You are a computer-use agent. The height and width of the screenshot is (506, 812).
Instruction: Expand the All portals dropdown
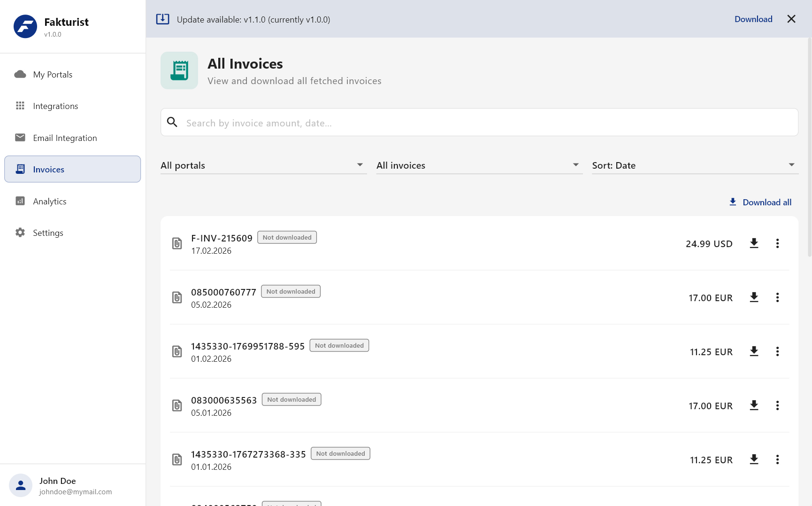coord(263,165)
